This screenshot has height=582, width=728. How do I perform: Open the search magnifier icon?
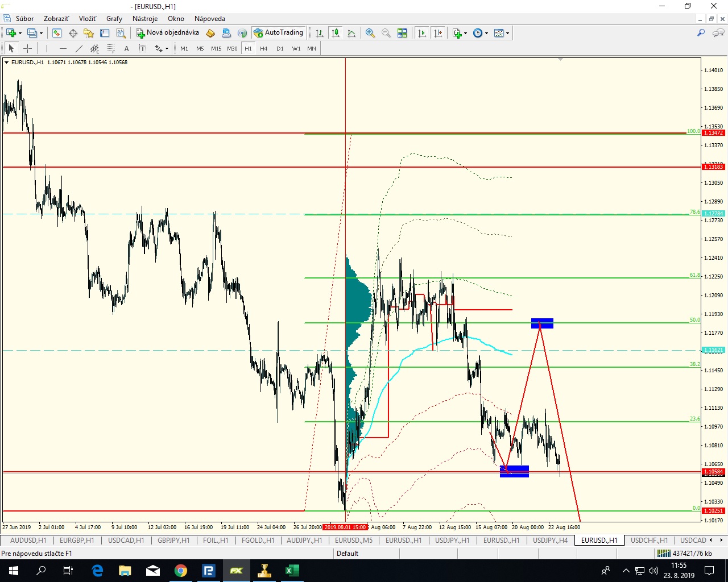point(701,33)
